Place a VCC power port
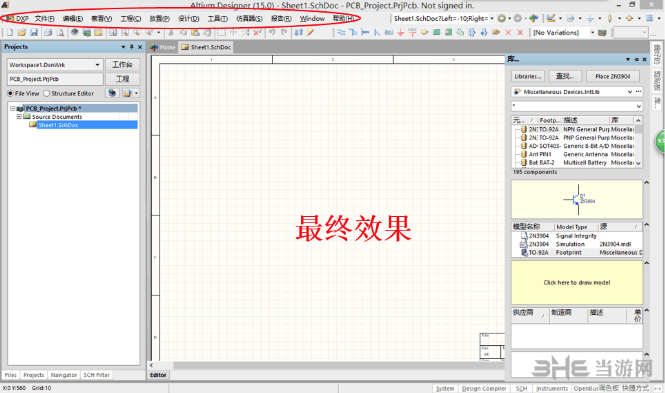This screenshot has height=393, width=665. tap(412, 33)
